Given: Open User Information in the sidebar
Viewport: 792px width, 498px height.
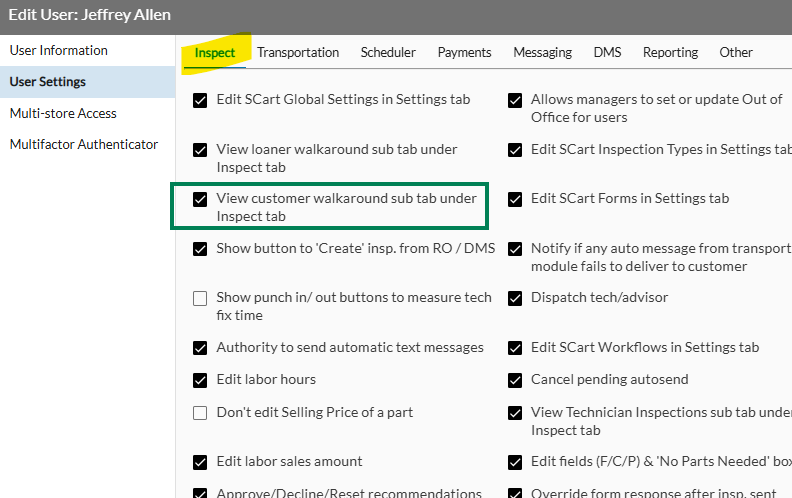Looking at the screenshot, I should click(x=59, y=51).
